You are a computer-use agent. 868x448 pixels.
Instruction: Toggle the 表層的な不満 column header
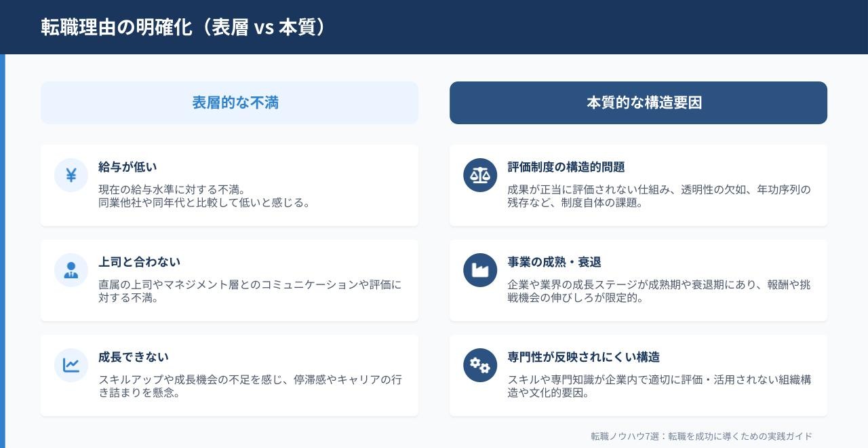(229, 102)
